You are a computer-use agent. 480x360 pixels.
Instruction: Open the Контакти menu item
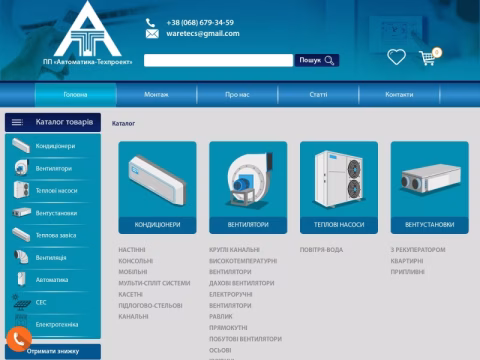pyautogui.click(x=399, y=95)
